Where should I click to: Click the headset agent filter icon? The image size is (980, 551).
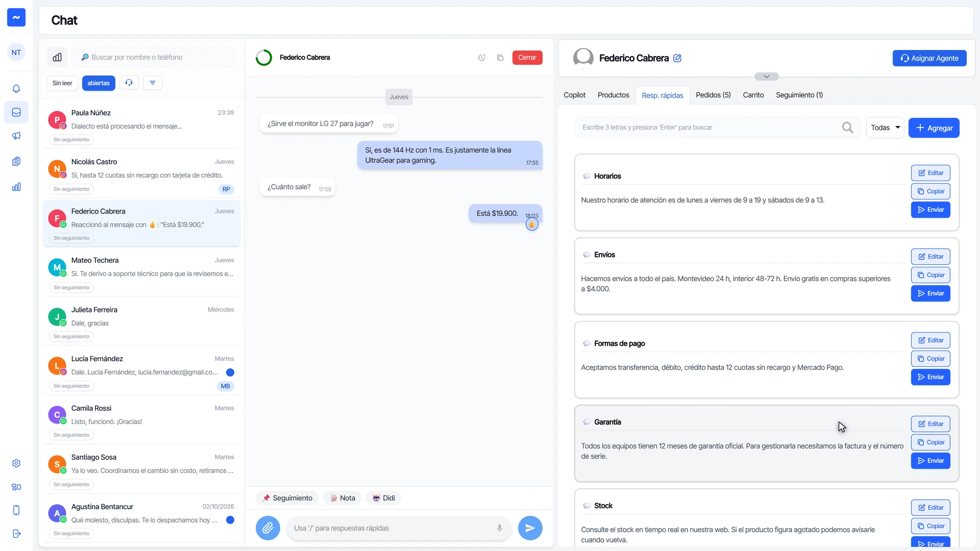[x=129, y=83]
